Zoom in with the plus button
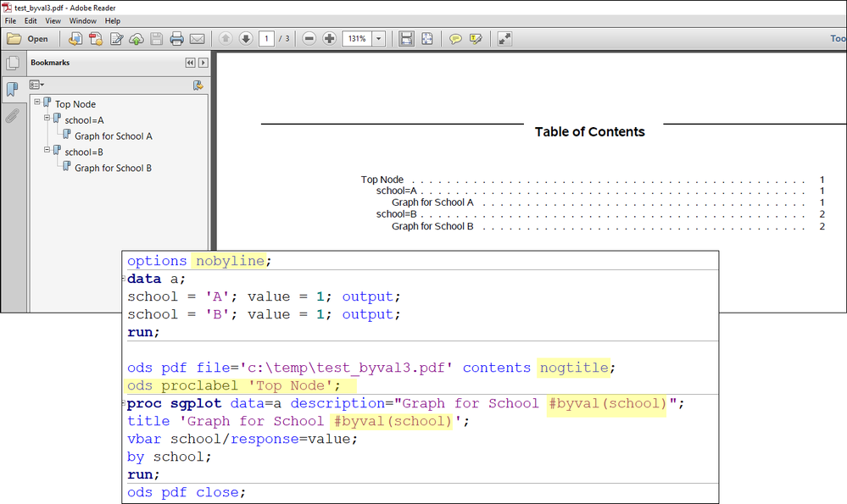 (x=330, y=39)
